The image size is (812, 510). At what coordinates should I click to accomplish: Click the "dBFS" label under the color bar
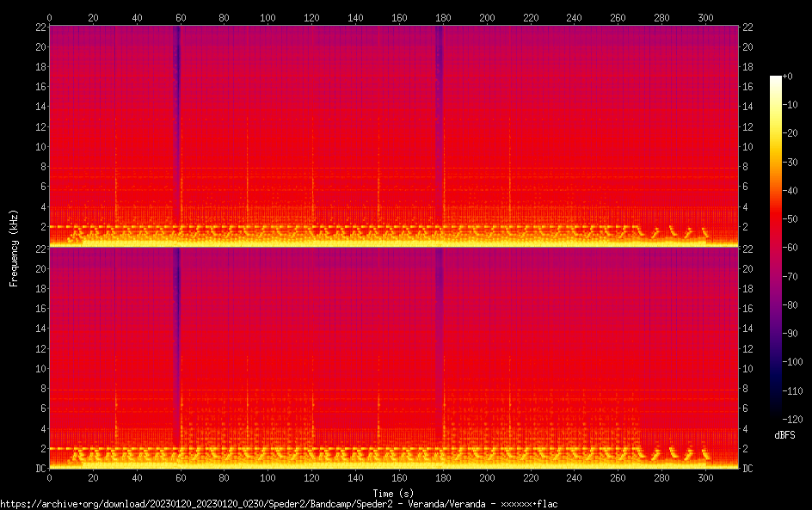tap(784, 436)
